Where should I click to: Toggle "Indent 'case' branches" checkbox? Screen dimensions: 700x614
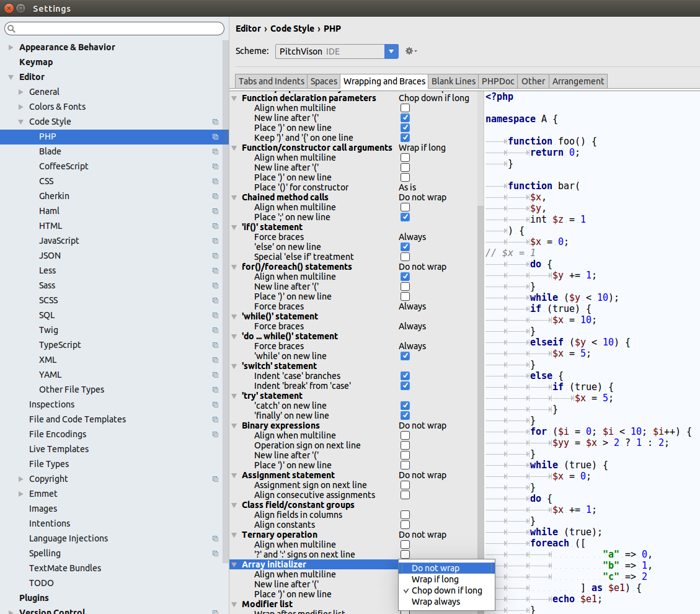point(405,376)
